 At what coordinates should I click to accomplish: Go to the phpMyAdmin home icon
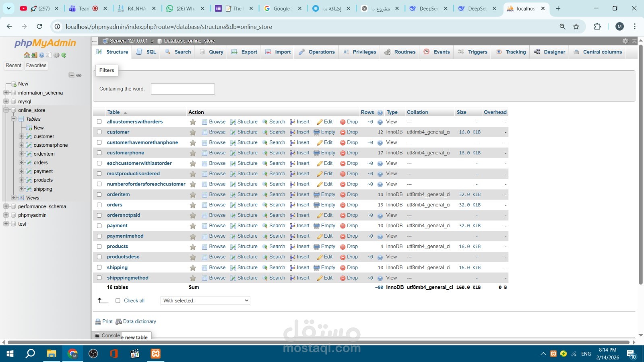click(27, 55)
